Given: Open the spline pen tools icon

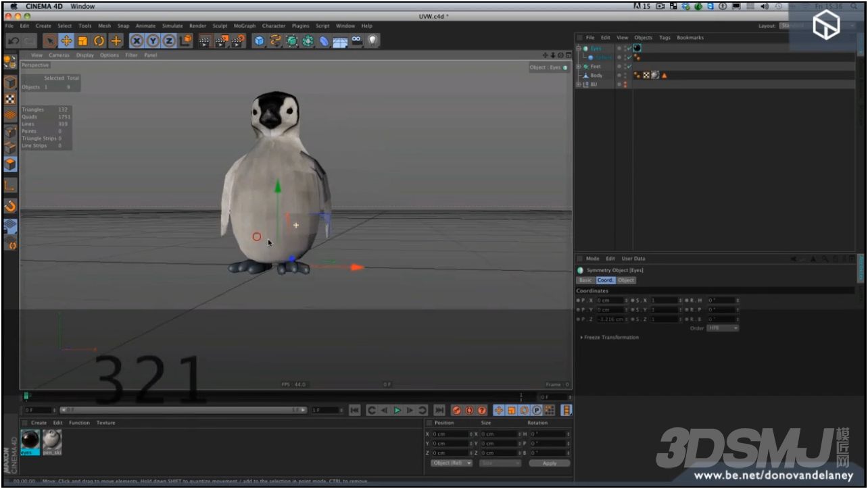Looking at the screenshot, I should (276, 41).
